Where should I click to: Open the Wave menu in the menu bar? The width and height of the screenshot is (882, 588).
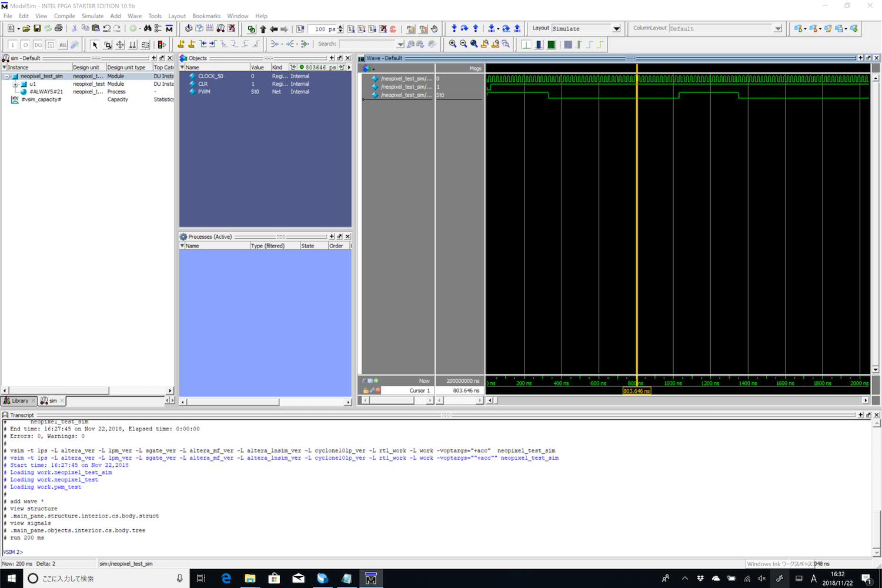click(135, 16)
